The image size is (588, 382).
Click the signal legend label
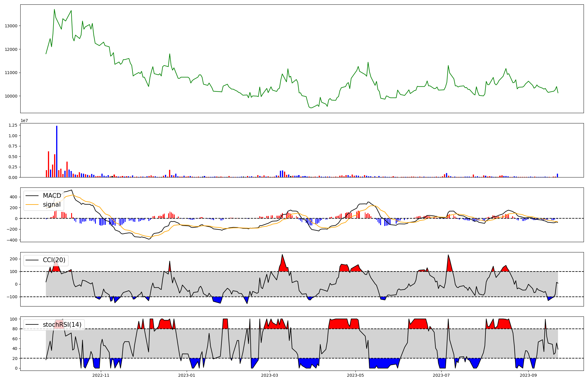[x=52, y=205]
